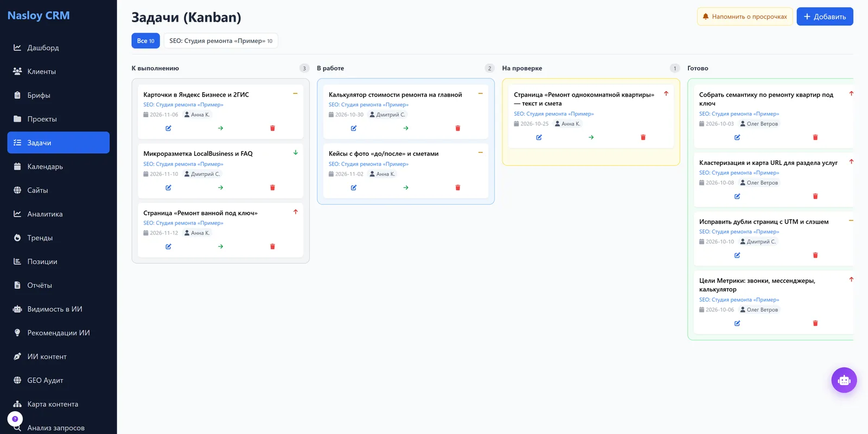Open the GEO Аудит sidebar entry

(x=59, y=380)
